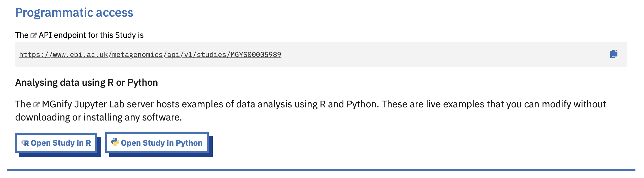Viewport: 644px width, 178px height.
Task: Click external link icon before API endpoint
Action: (33, 36)
